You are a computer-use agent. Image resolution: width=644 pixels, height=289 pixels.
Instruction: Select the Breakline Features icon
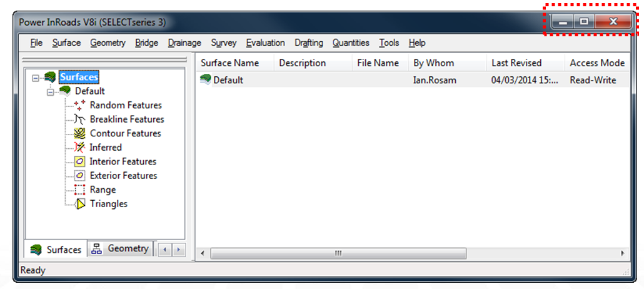(80, 119)
